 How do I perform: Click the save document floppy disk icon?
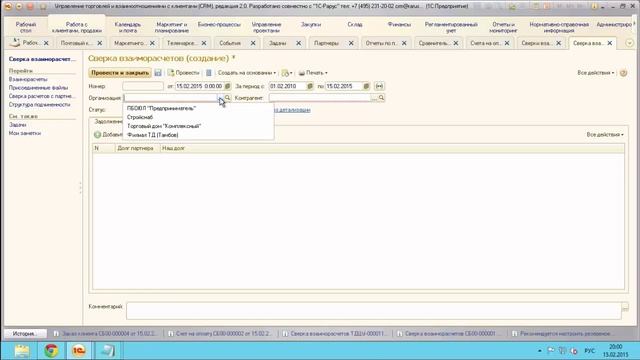coord(158,73)
